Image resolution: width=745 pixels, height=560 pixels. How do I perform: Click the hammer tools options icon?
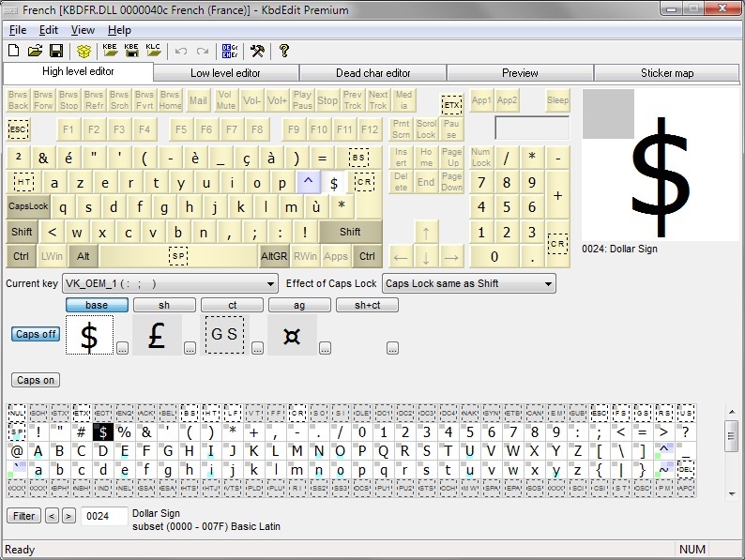click(x=257, y=51)
